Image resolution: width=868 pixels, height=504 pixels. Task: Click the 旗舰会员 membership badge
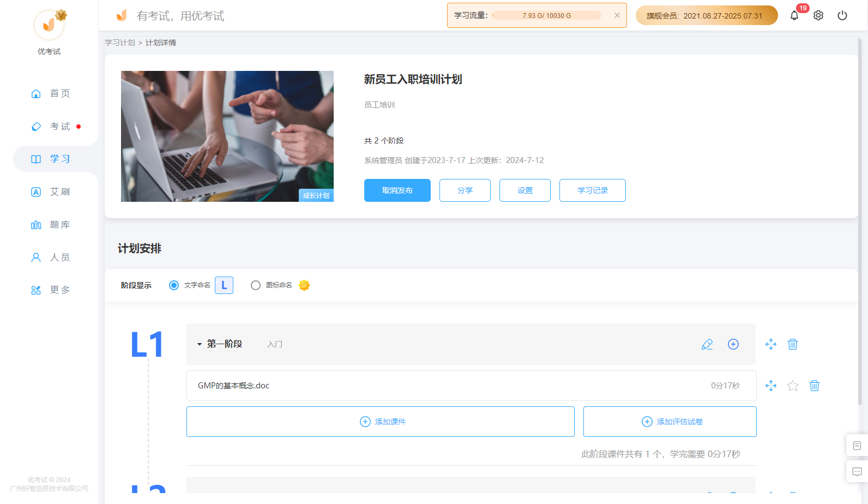click(x=707, y=15)
